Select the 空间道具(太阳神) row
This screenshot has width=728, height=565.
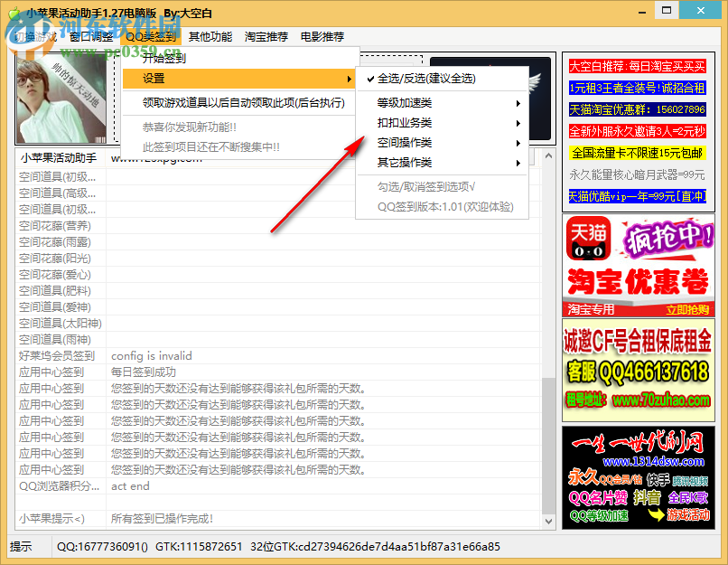[x=277, y=324]
